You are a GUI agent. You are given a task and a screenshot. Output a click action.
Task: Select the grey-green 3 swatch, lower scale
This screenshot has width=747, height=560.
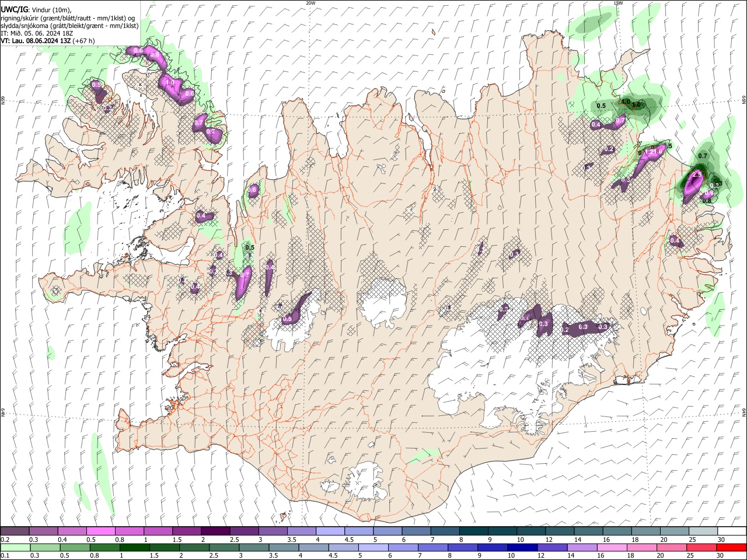253,547
